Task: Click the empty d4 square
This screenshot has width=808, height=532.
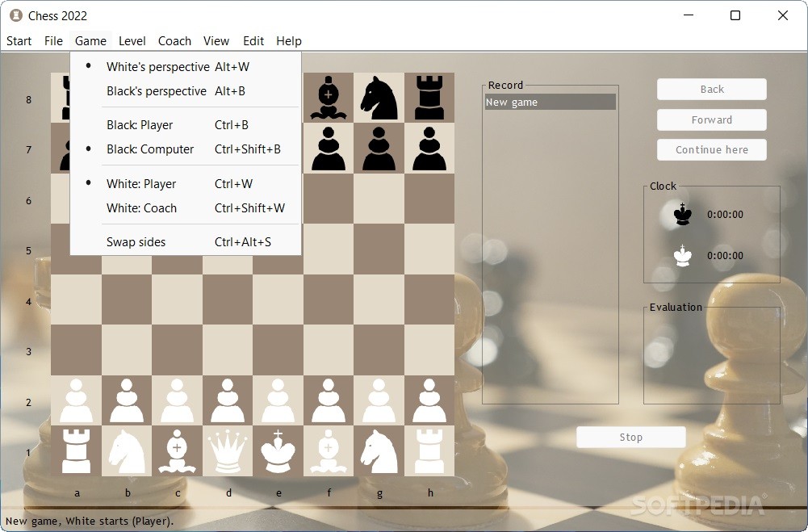Action: tap(228, 300)
